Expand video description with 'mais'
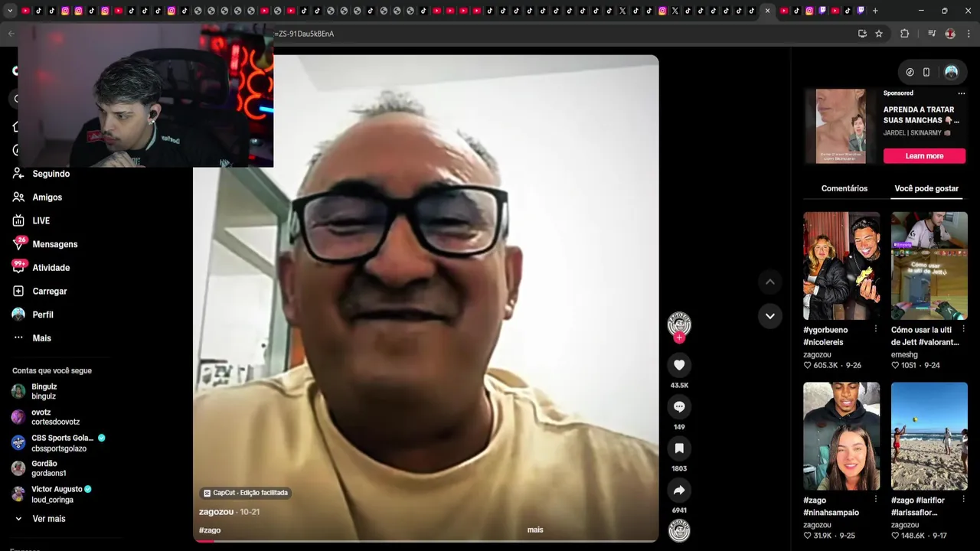The image size is (980, 551). tap(535, 530)
